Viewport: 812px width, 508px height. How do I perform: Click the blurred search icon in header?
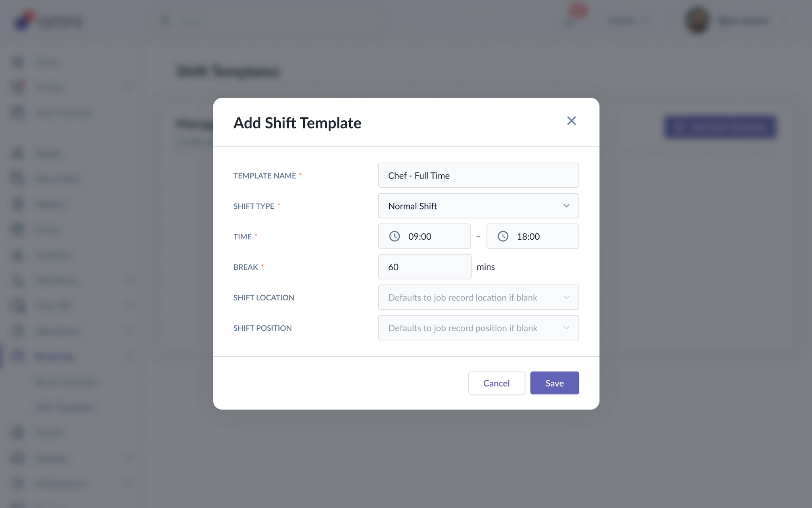coord(165,20)
